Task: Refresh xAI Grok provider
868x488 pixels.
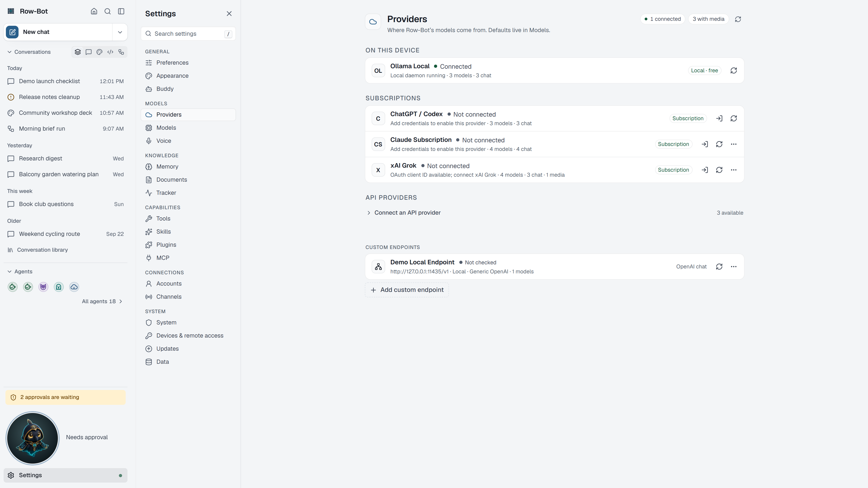Action: pyautogui.click(x=719, y=170)
